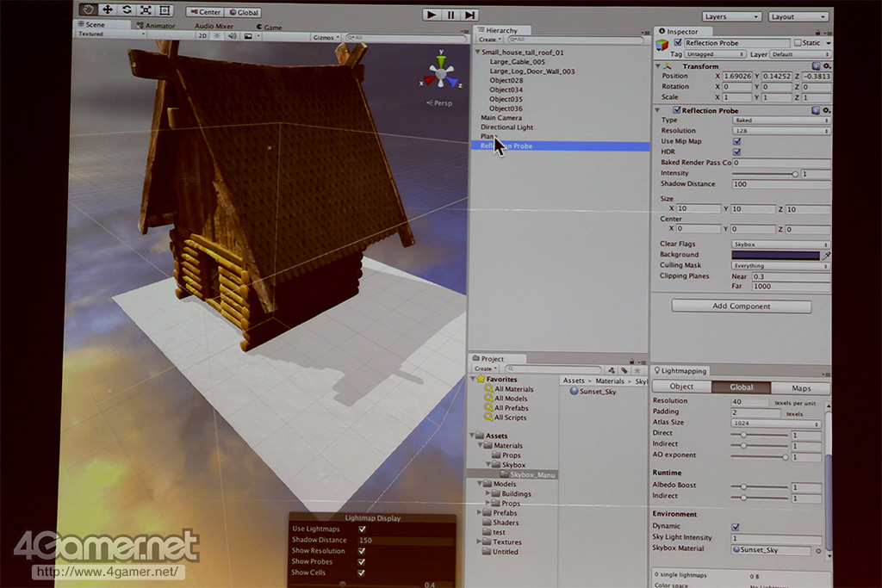Viewport: 882px width, 588px height.
Task: Toggle scene effects image icon
Action: [x=248, y=36]
